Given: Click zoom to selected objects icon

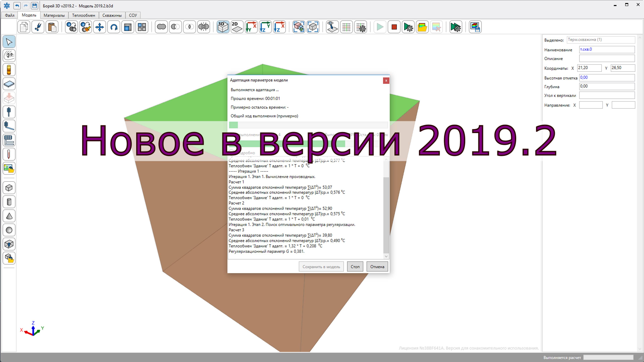Looking at the screenshot, I should pyautogui.click(x=299, y=27).
